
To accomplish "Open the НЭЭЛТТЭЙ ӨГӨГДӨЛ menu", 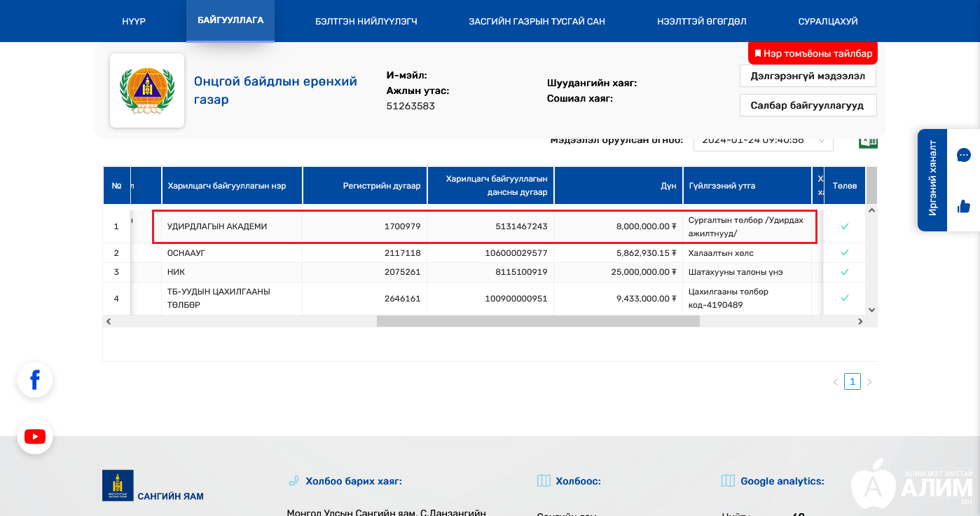I will point(702,21).
